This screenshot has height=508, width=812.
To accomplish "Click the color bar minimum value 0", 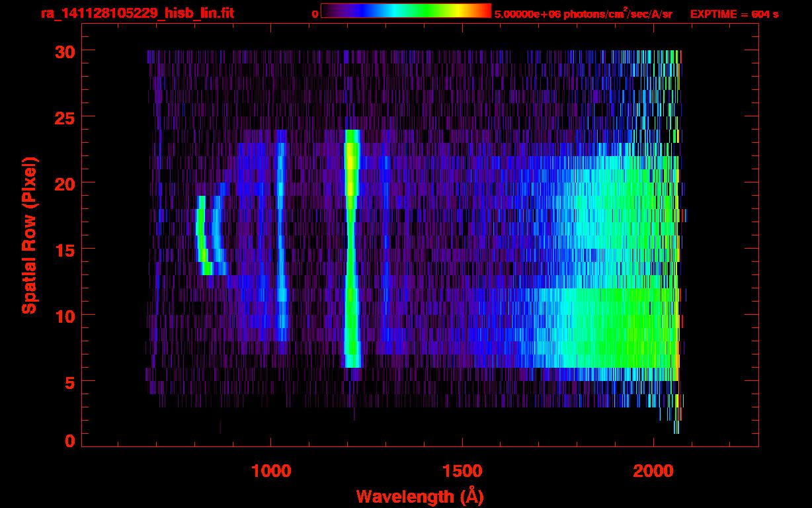I will 315,14.
